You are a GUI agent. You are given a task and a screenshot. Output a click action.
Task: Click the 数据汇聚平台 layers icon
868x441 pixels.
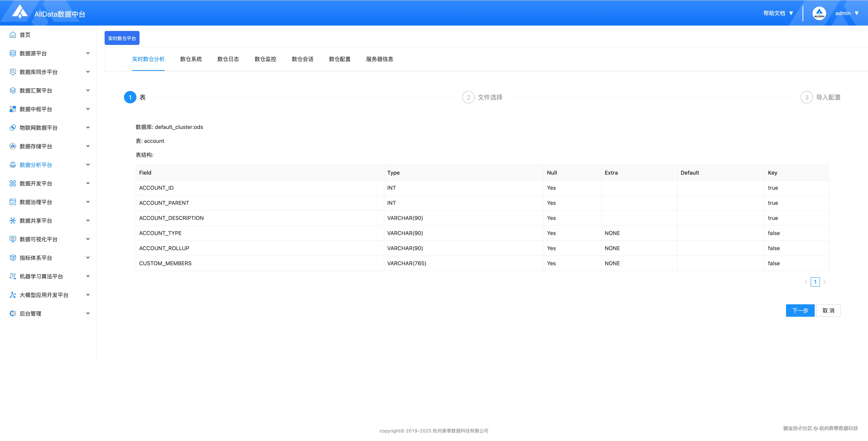[x=13, y=90]
